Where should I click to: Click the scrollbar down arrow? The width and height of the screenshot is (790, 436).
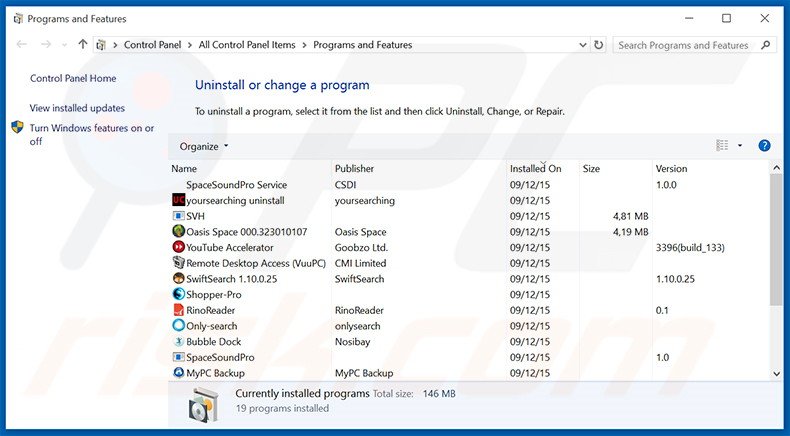coord(776,374)
